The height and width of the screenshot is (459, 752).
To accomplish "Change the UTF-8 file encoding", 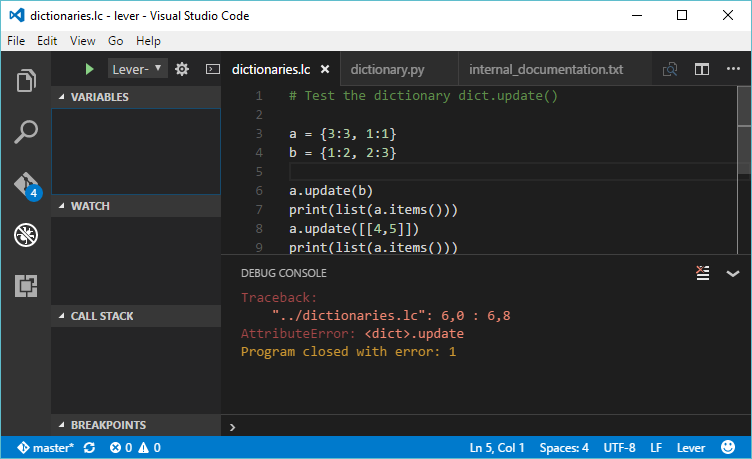I will tap(617, 448).
